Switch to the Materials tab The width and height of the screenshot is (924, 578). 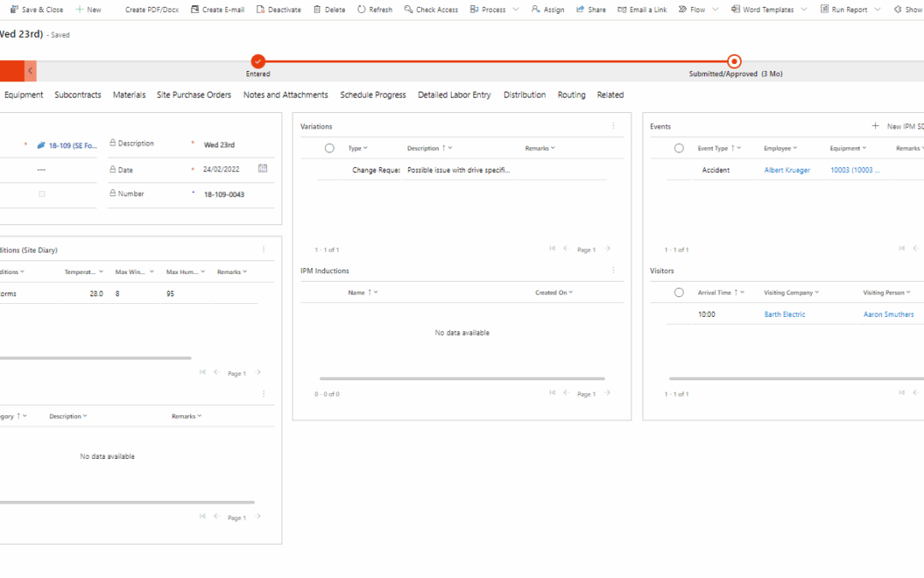(129, 94)
